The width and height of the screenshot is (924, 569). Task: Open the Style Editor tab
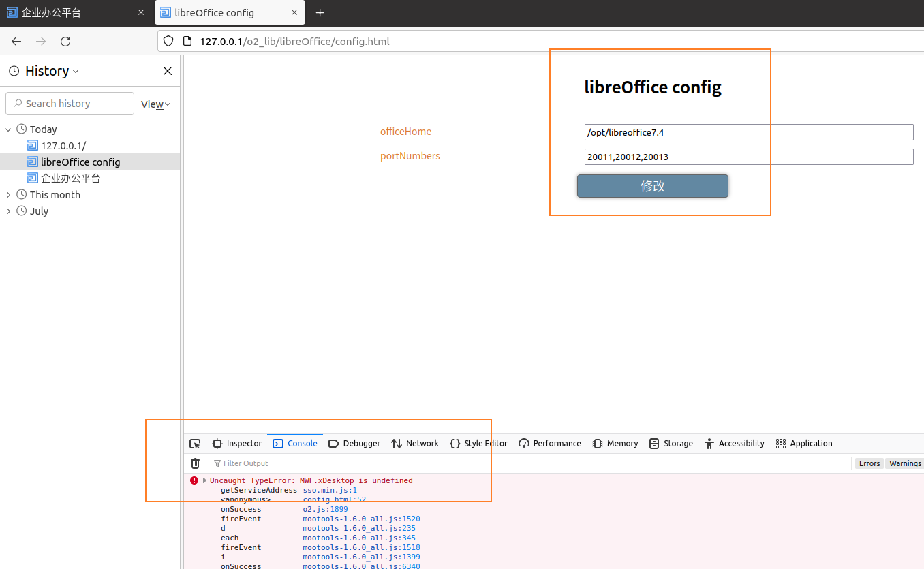pyautogui.click(x=478, y=444)
